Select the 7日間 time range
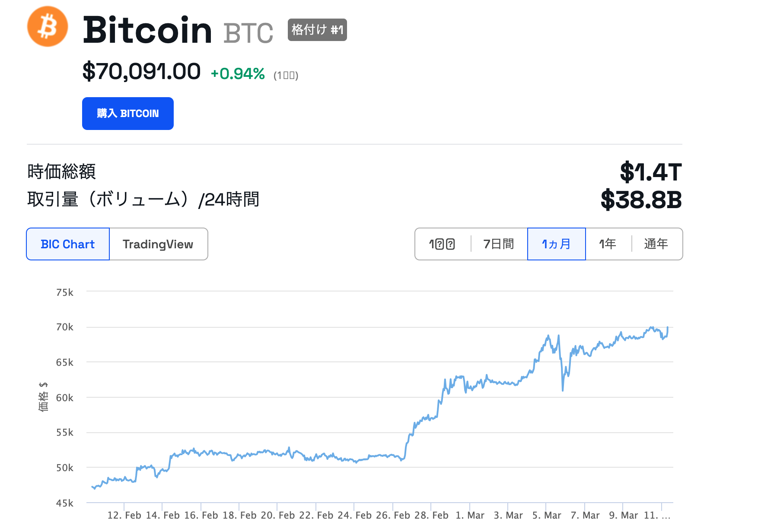 pyautogui.click(x=498, y=244)
